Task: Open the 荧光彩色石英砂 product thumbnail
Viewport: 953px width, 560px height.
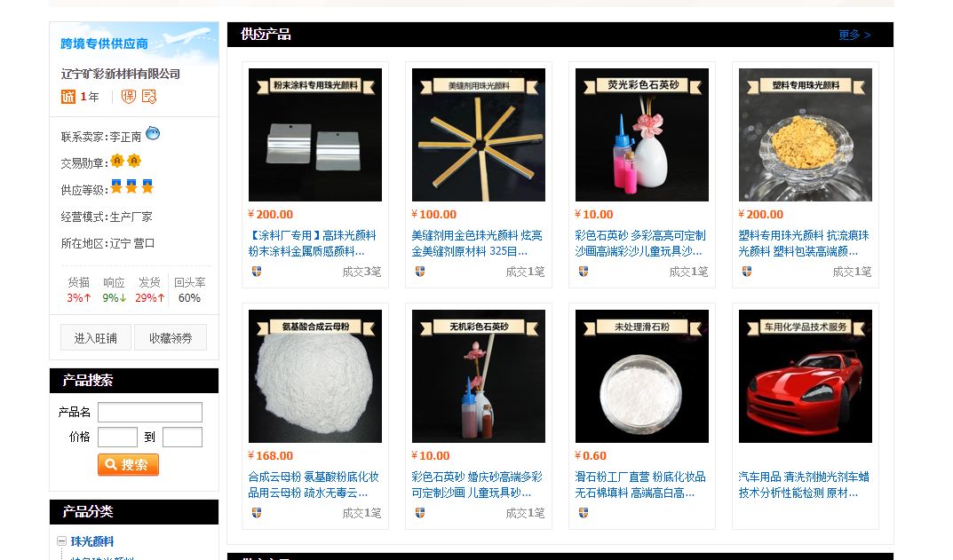Action: coord(642,135)
